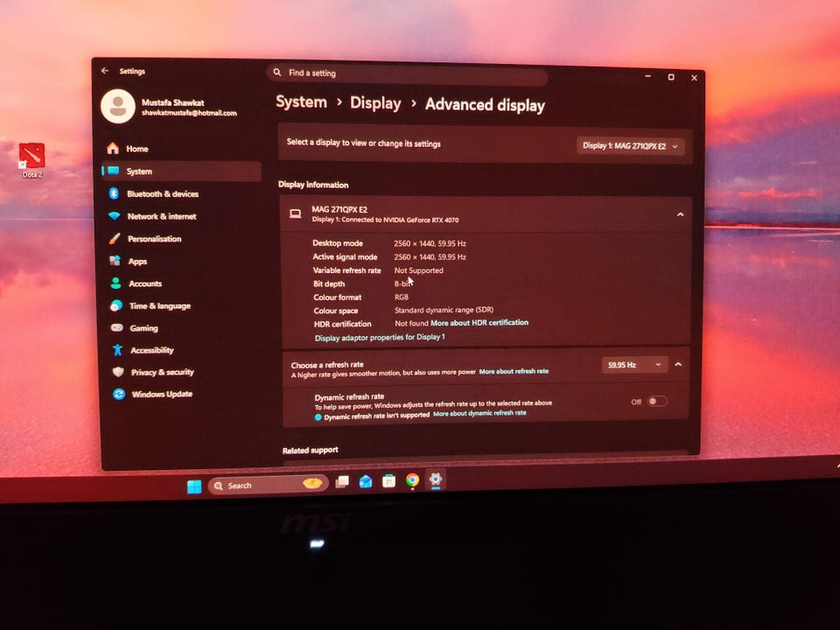Go back with the Settings back arrow
840x630 pixels.
pos(104,71)
